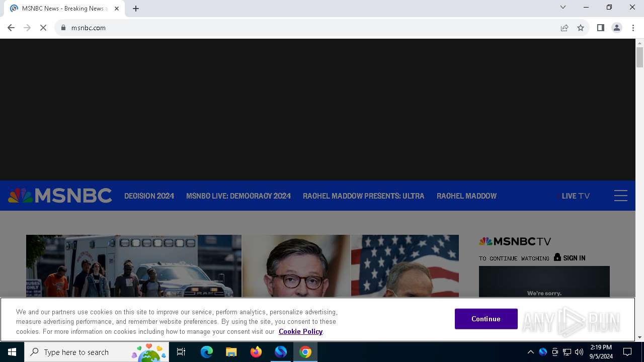Open File Explorer from taskbar
Image resolution: width=644 pixels, height=362 pixels.
231,352
